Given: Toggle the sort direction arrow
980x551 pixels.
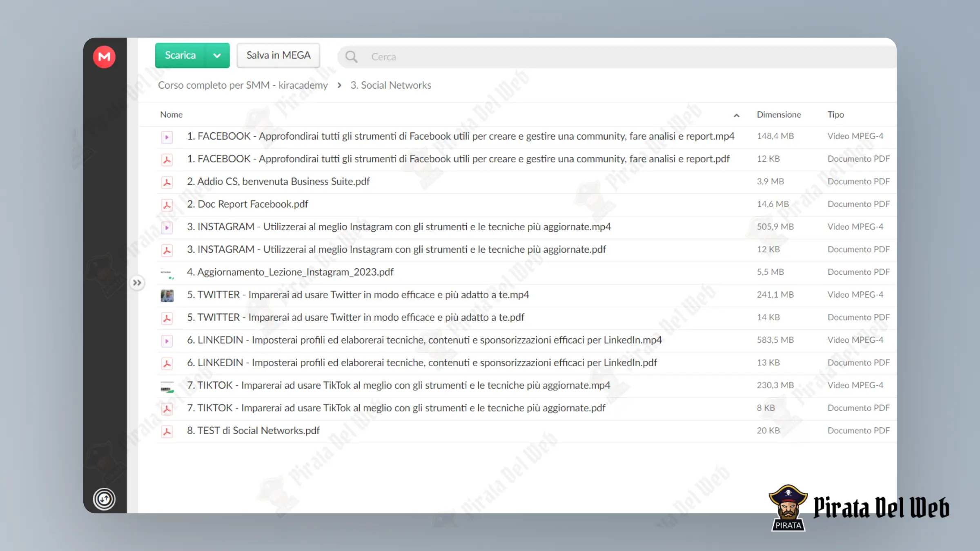Looking at the screenshot, I should (736, 116).
